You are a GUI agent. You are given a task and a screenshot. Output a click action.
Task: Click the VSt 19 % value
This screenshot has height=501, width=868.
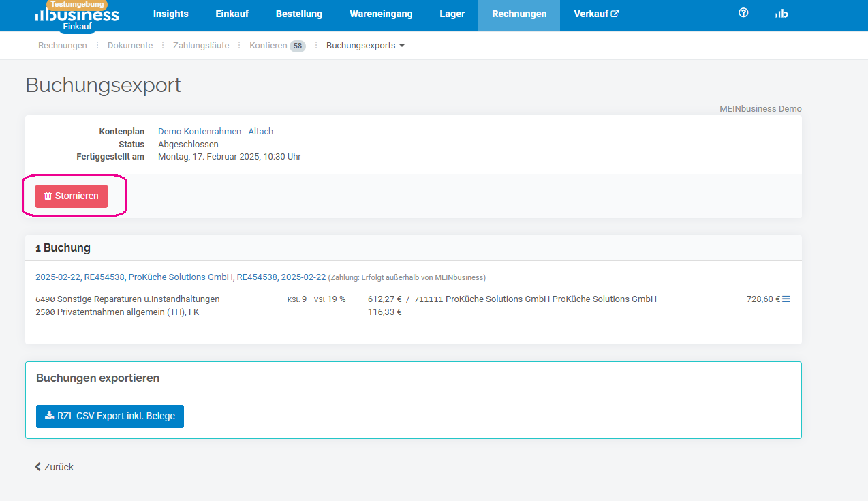(330, 299)
